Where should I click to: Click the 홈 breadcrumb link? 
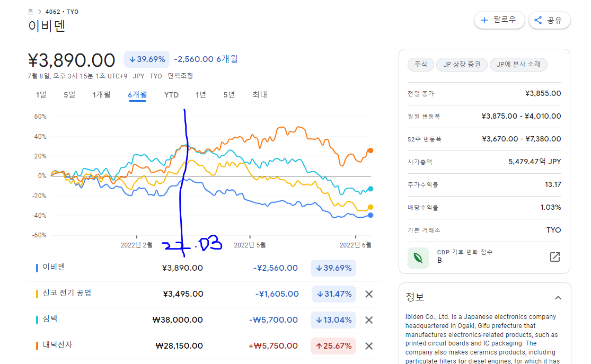[x=31, y=12]
